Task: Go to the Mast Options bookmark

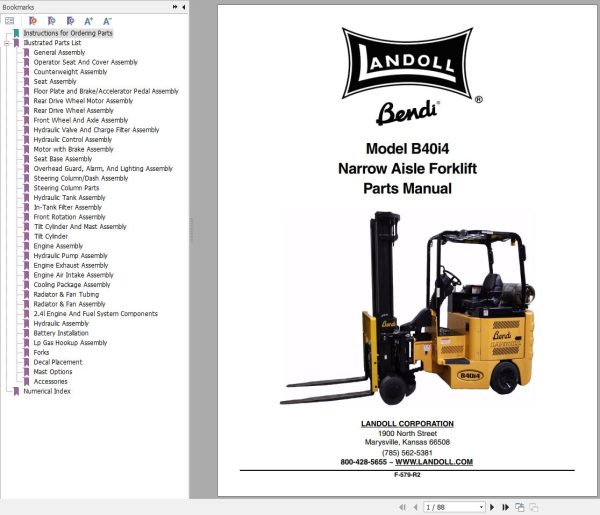Action: click(x=53, y=372)
